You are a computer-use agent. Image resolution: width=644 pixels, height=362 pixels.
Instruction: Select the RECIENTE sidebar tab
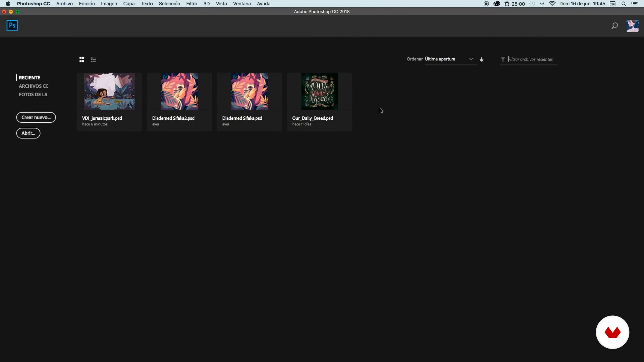tap(30, 77)
